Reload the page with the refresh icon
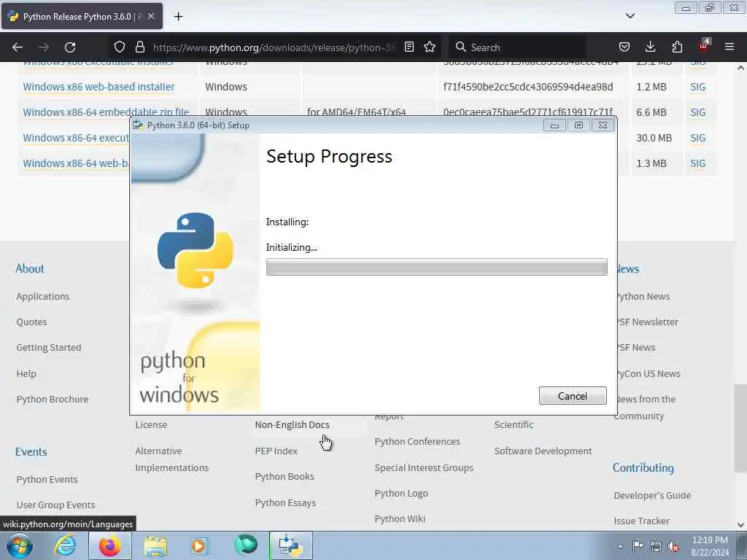Screen dimensions: 747x560 [70, 47]
